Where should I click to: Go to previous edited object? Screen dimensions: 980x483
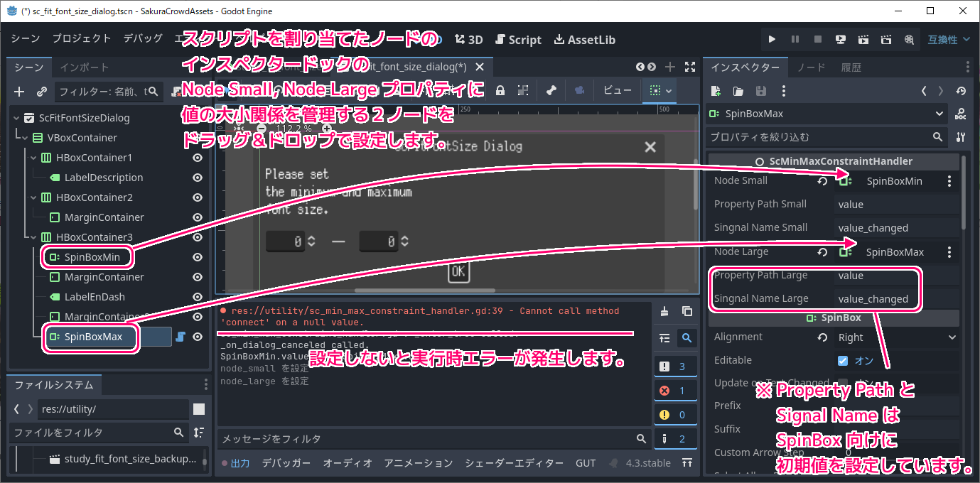click(x=924, y=91)
